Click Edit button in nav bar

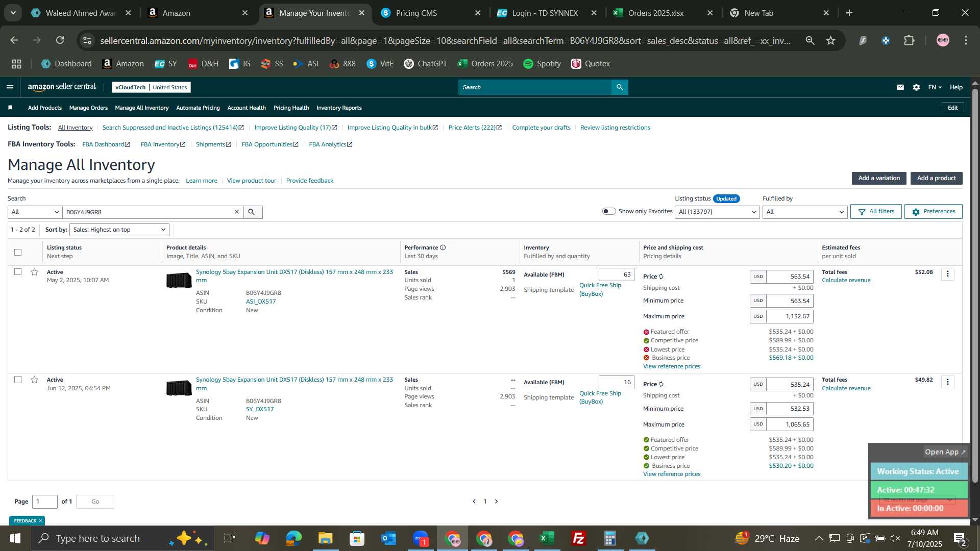(953, 108)
